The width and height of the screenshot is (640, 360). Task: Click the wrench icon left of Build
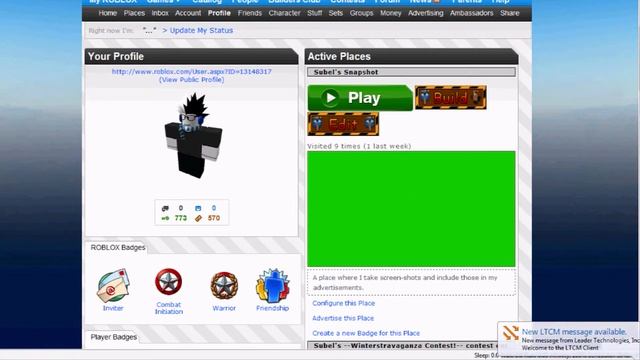tap(425, 97)
